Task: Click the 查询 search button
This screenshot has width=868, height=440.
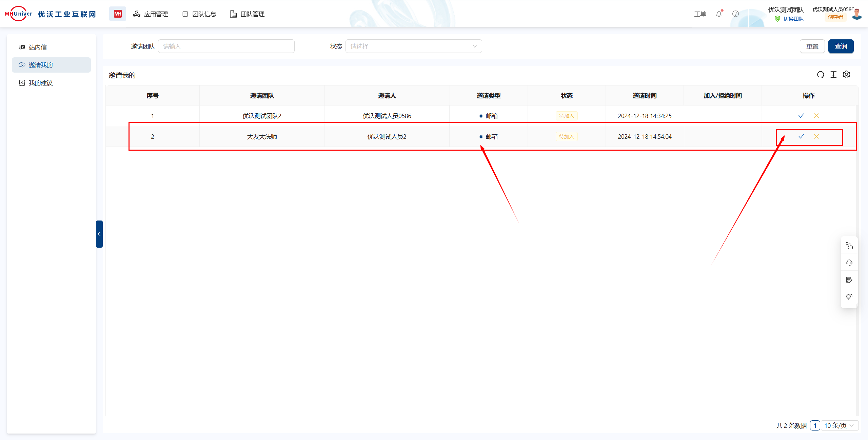Action: 841,46
